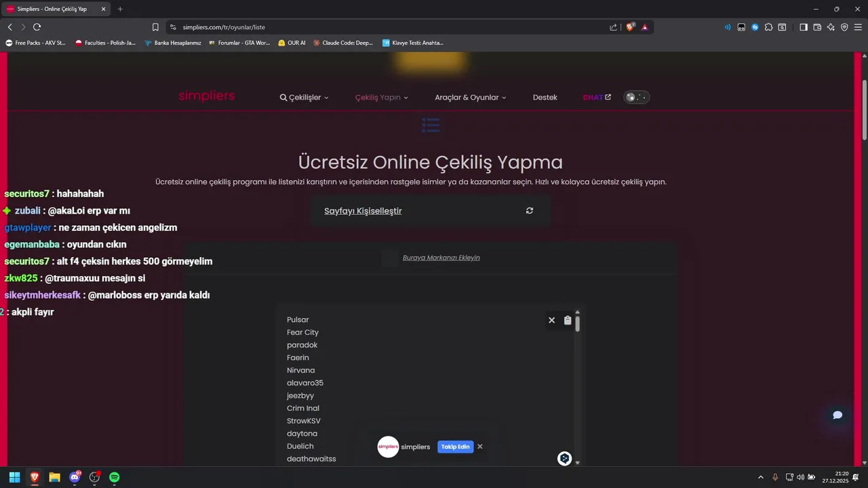Screen dimensions: 868x488
Task: Open the Faculties - Polish-Ja bookmark
Action: pos(105,43)
